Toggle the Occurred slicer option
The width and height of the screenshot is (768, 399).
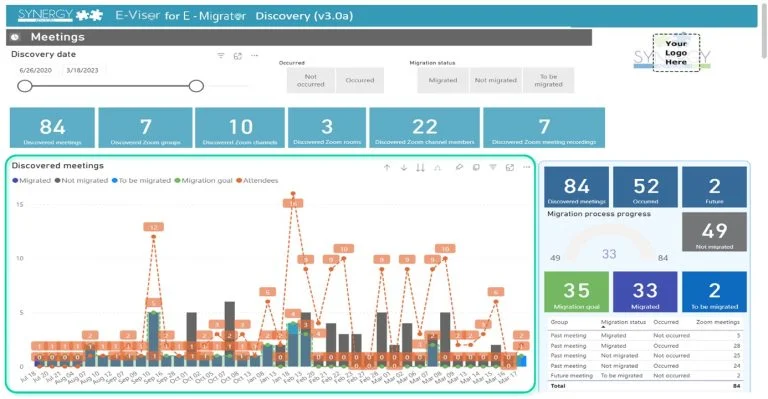(360, 80)
